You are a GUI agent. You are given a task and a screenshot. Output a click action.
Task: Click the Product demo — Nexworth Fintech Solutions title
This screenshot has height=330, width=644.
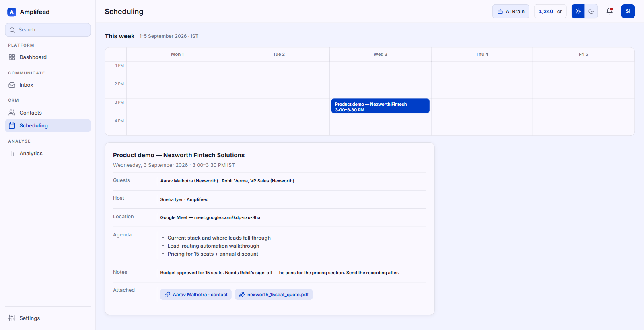tap(179, 155)
